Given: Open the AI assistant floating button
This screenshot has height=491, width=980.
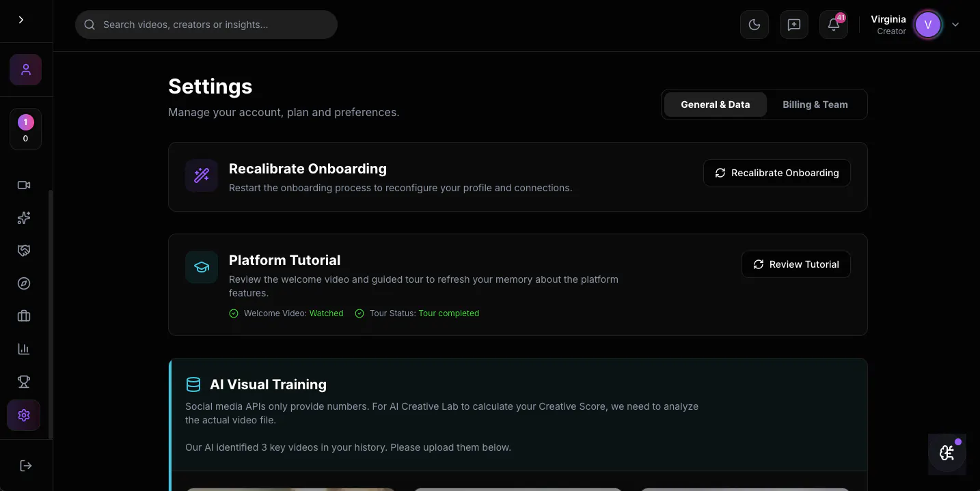Looking at the screenshot, I should tap(947, 453).
